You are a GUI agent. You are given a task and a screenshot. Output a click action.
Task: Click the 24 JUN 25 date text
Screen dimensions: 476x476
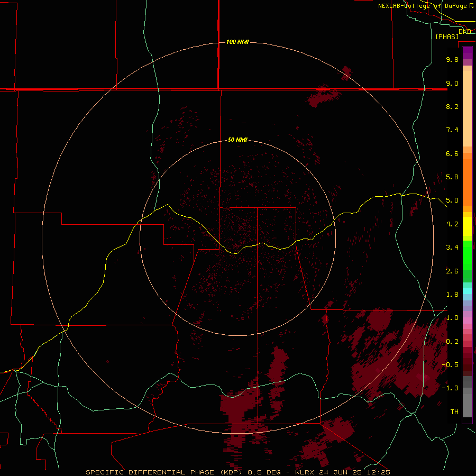(x=341, y=472)
